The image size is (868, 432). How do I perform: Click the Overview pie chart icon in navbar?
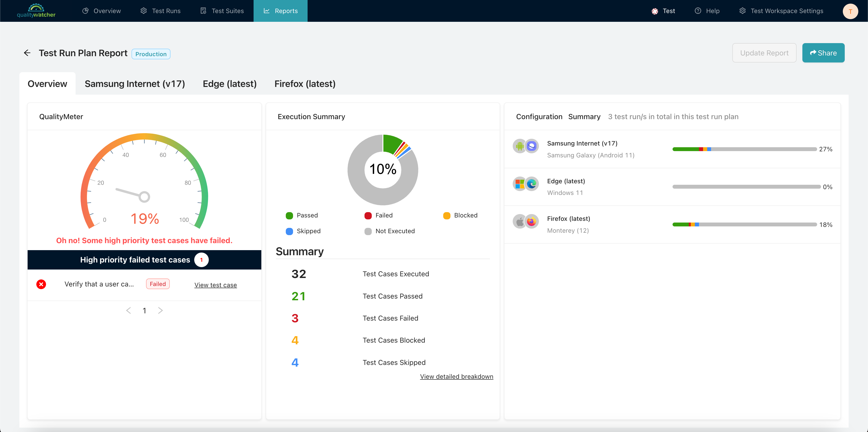85,11
